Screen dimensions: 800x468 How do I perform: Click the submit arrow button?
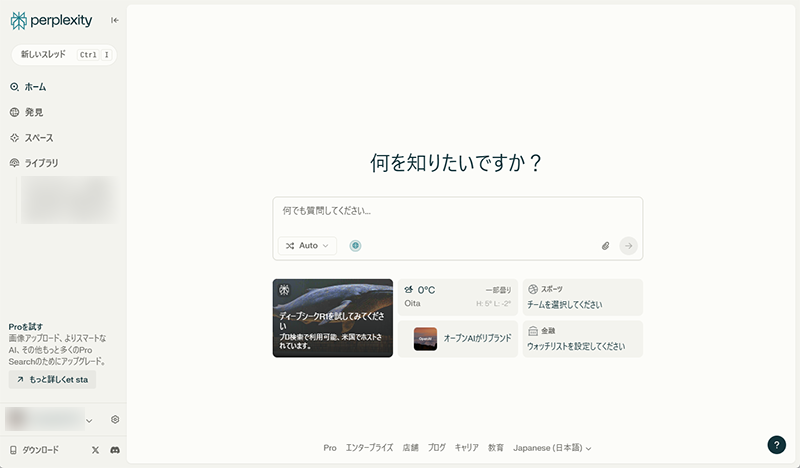[629, 246]
